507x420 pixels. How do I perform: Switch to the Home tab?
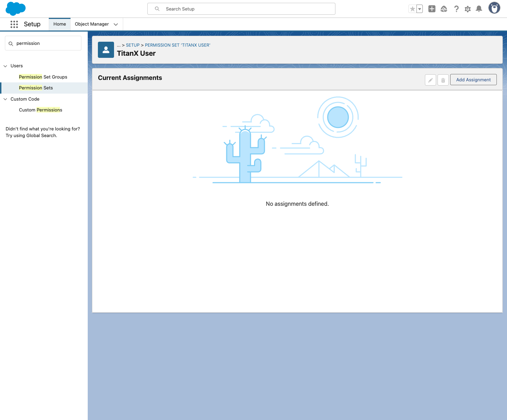tap(60, 24)
